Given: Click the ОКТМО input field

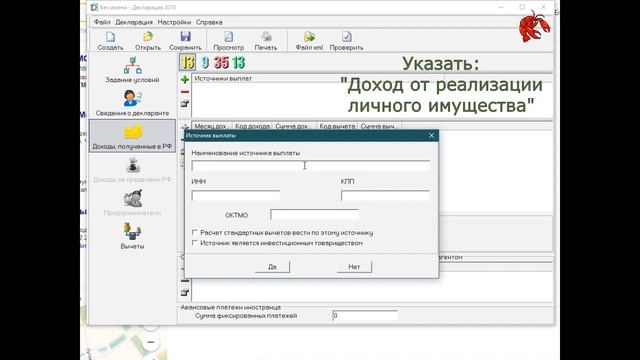Looking at the screenshot, I should point(314,215).
